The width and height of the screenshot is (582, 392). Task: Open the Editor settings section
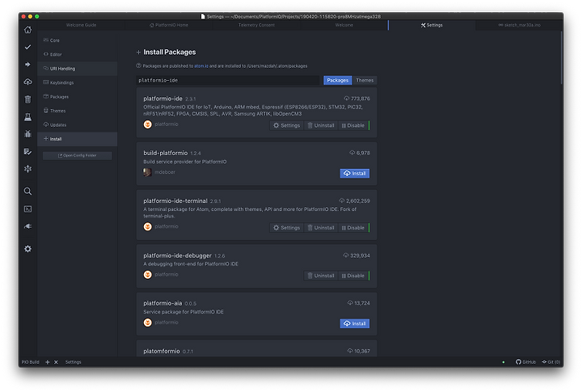78,55
